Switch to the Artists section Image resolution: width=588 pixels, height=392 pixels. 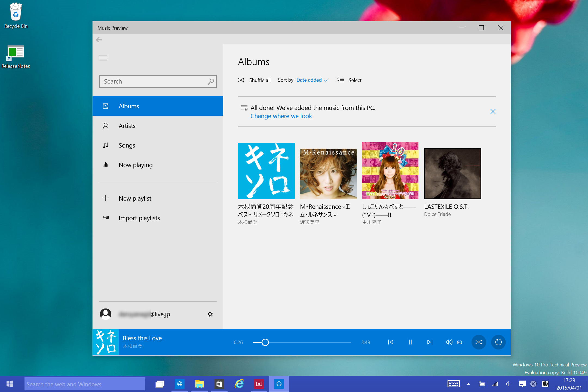(x=127, y=126)
